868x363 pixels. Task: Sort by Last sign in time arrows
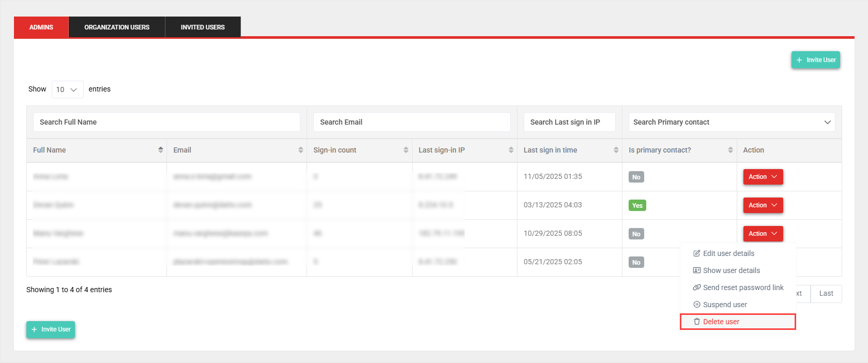pyautogui.click(x=616, y=150)
